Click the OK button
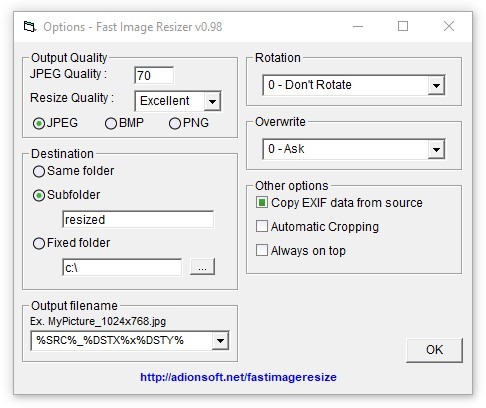The width and height of the screenshot is (486, 408). [434, 350]
